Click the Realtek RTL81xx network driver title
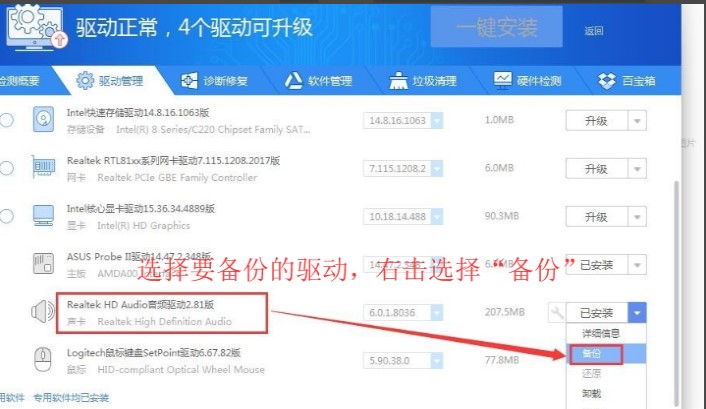The height and width of the screenshot is (409, 706). (173, 160)
